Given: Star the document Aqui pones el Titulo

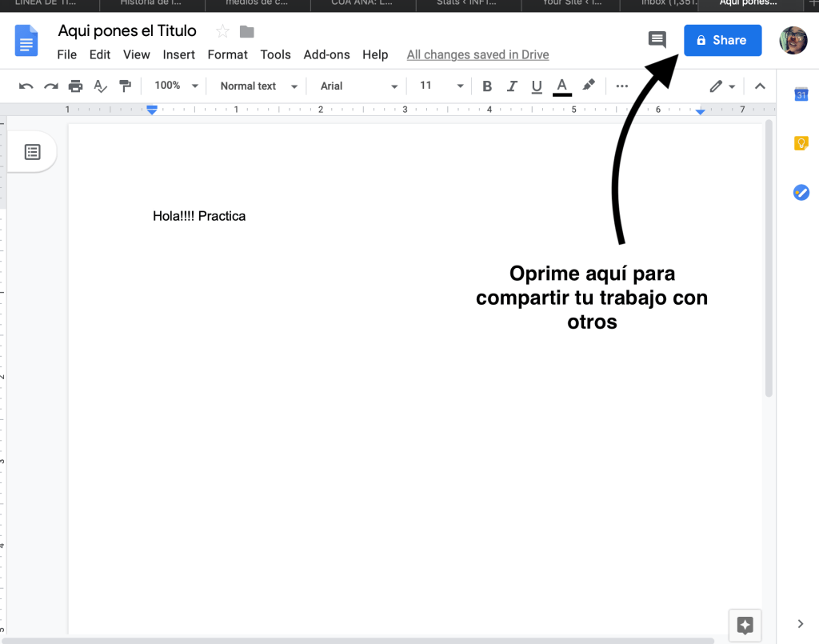Looking at the screenshot, I should (223, 32).
